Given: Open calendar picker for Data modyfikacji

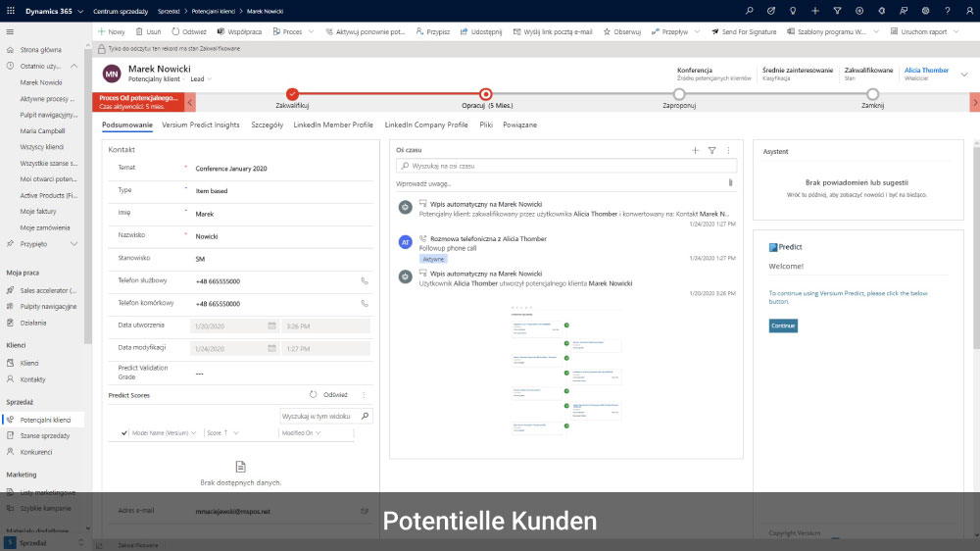Looking at the screenshot, I should coord(271,348).
